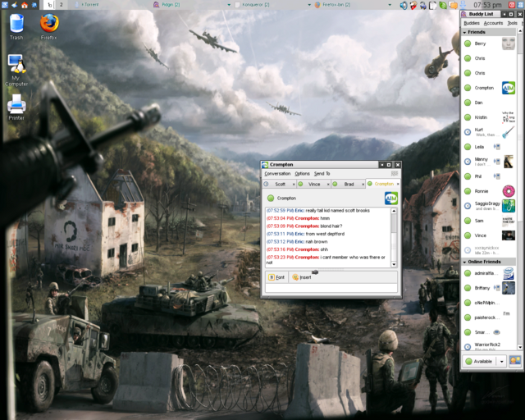Image resolution: width=525 pixels, height=420 pixels.
Task: Click the Intel logo avatar of admiralfla
Action: (x=509, y=273)
